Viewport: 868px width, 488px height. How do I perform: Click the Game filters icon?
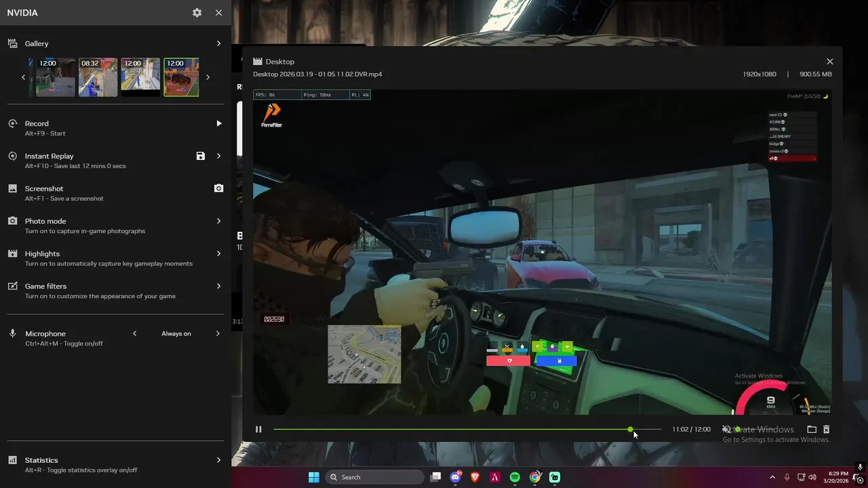12,286
